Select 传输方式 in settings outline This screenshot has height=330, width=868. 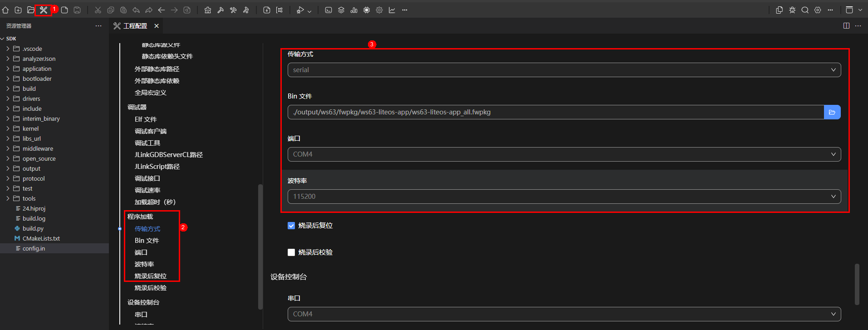tap(147, 229)
